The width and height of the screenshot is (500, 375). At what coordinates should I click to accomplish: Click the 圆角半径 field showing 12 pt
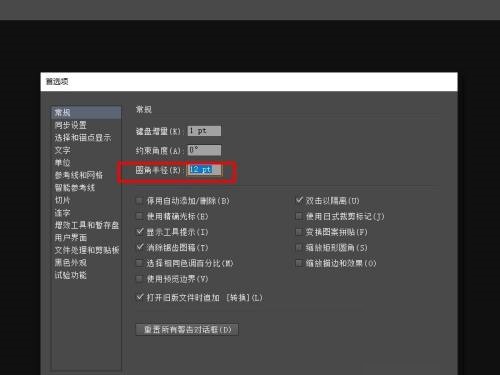tap(204, 170)
